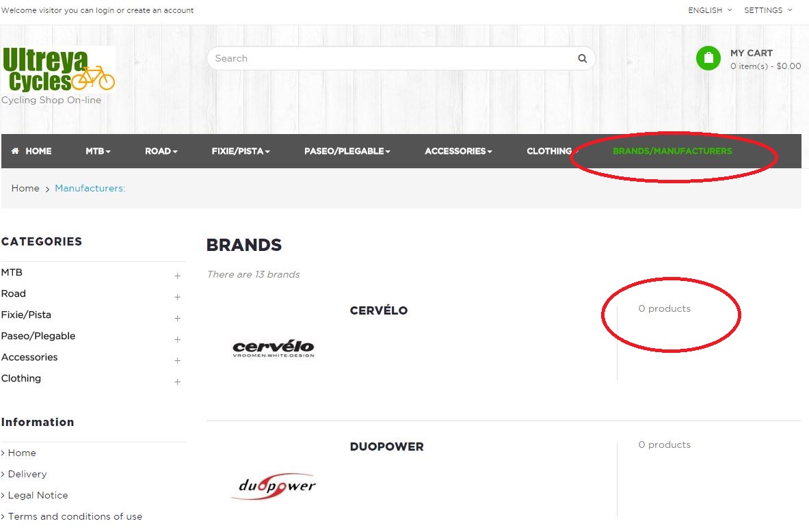809x532 pixels.
Task: Expand the Road category plus sign
Action: coord(178,297)
